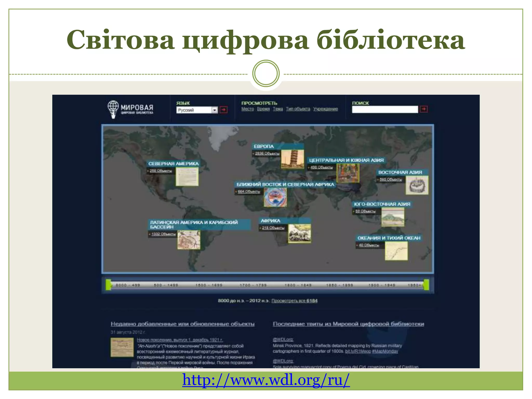Image resolution: width=532 pixels, height=399 pixels.
Task: Click the Latin America map thumbnail
Action: click(x=189, y=240)
